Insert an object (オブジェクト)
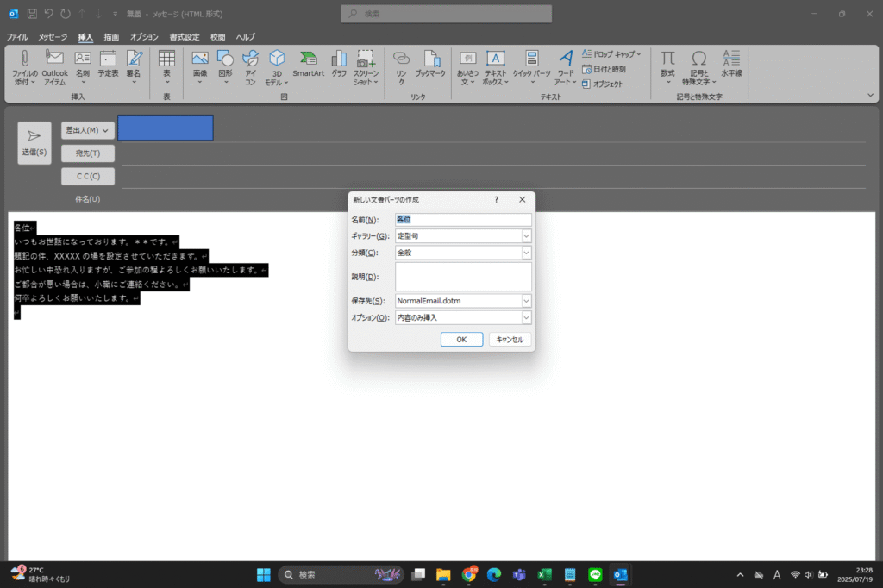 coord(603,84)
